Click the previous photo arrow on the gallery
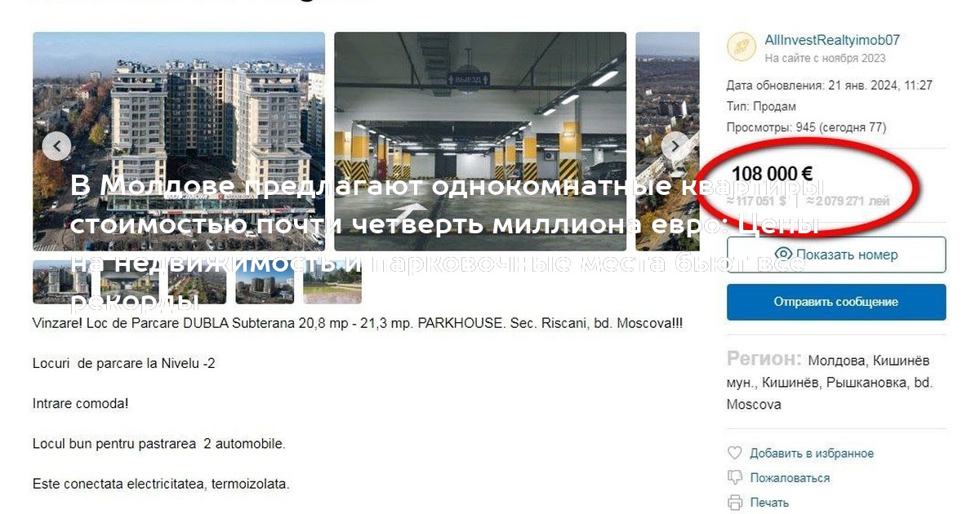 56,146
